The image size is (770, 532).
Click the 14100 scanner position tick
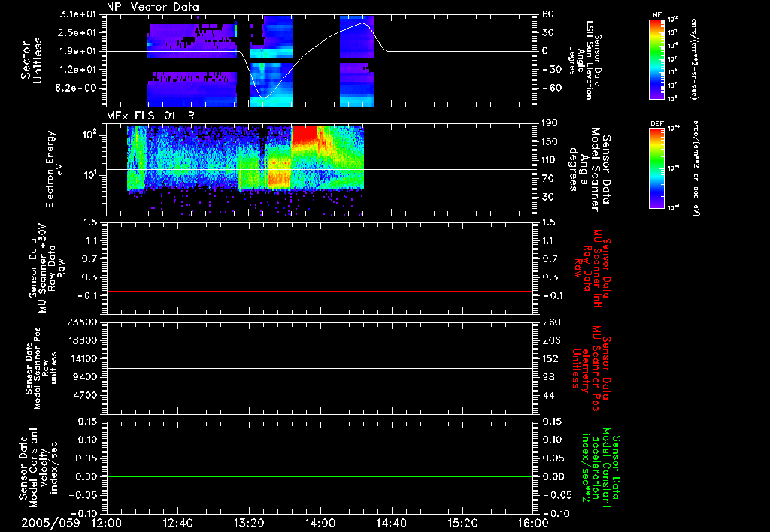tap(83, 358)
